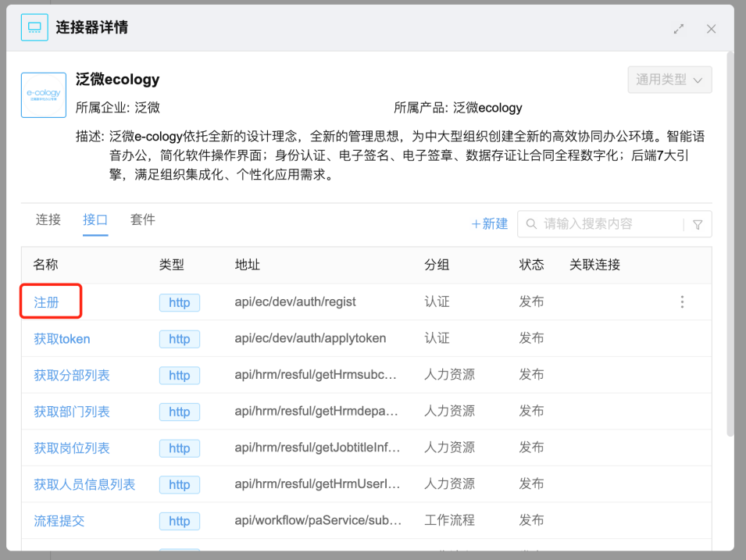Click 发布 status in 注册 row
The width and height of the screenshot is (746, 560).
pyautogui.click(x=531, y=301)
